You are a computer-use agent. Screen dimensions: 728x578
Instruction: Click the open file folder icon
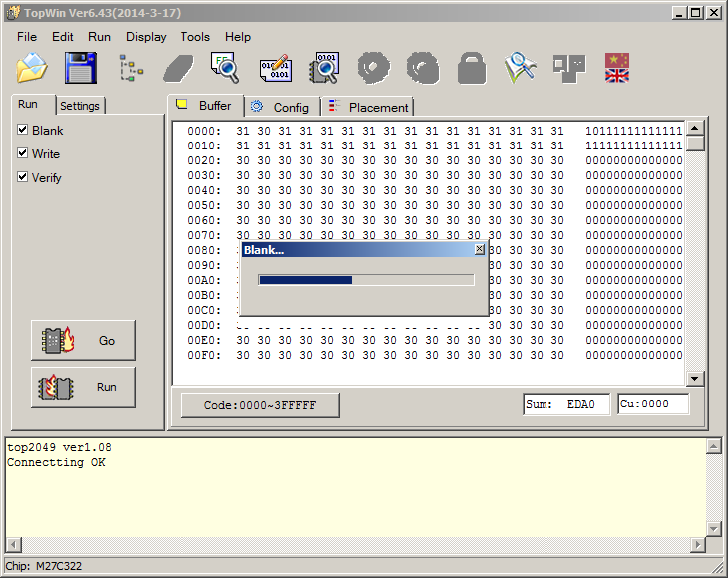[32, 68]
